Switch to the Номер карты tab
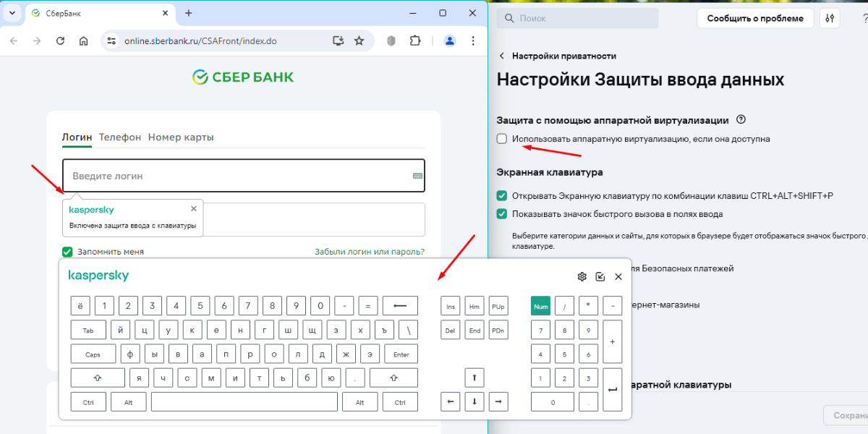The width and height of the screenshot is (868, 434). 181,137
